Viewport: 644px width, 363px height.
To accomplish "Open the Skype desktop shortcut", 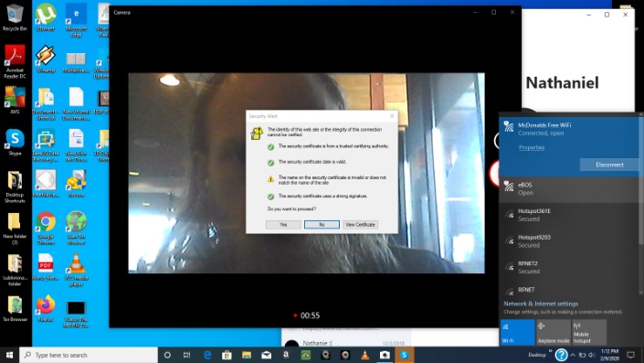I will pos(15,143).
